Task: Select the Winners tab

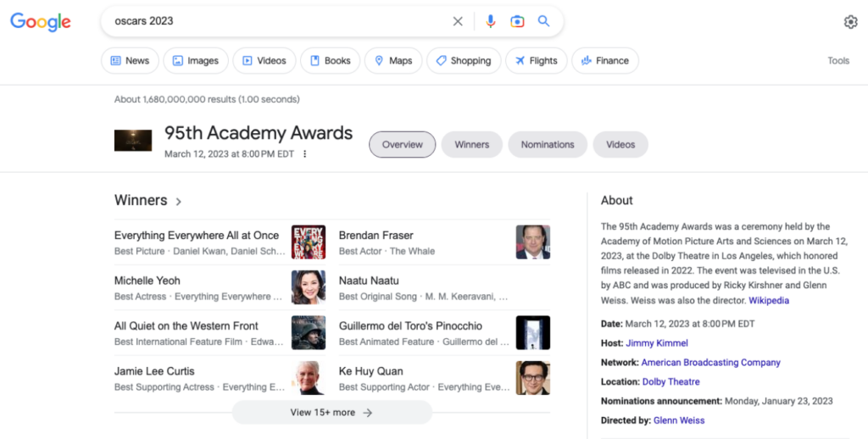Action: (x=471, y=145)
